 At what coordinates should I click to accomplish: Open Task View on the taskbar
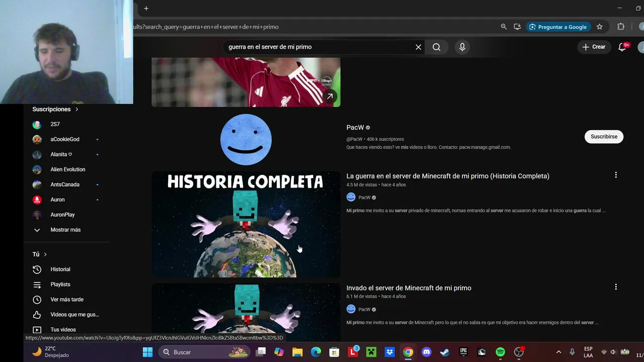pyautogui.click(x=261, y=352)
